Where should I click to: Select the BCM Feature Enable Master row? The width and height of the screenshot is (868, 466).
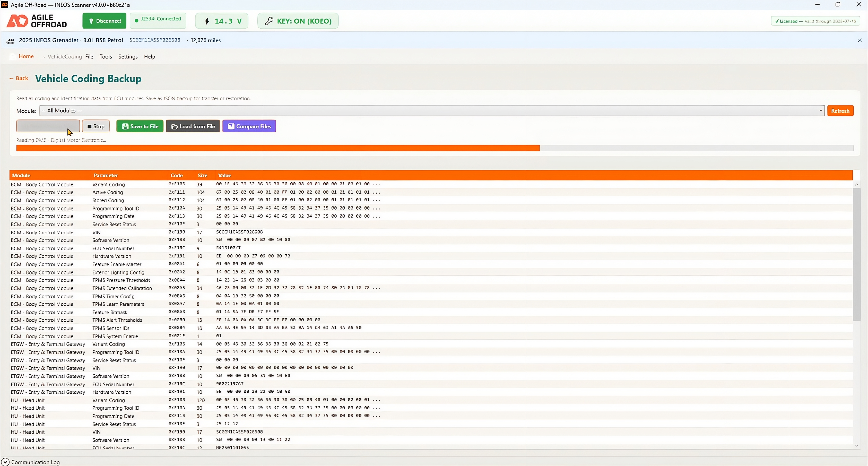(431, 264)
